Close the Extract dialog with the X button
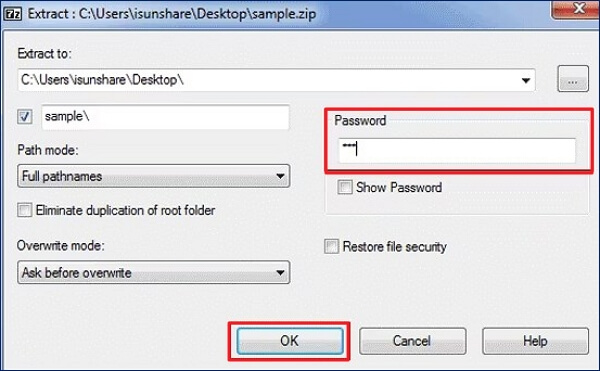This screenshot has height=371, width=600. point(575,8)
